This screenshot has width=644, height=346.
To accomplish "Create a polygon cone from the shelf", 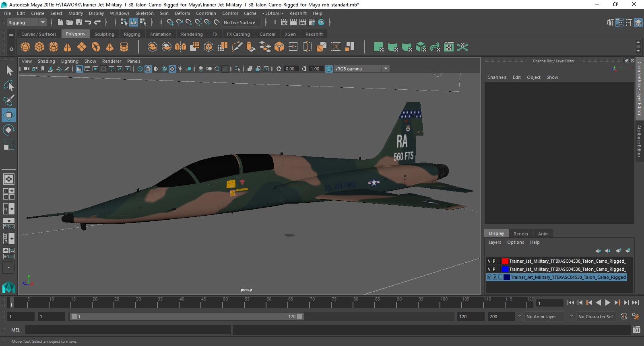I will point(68,47).
